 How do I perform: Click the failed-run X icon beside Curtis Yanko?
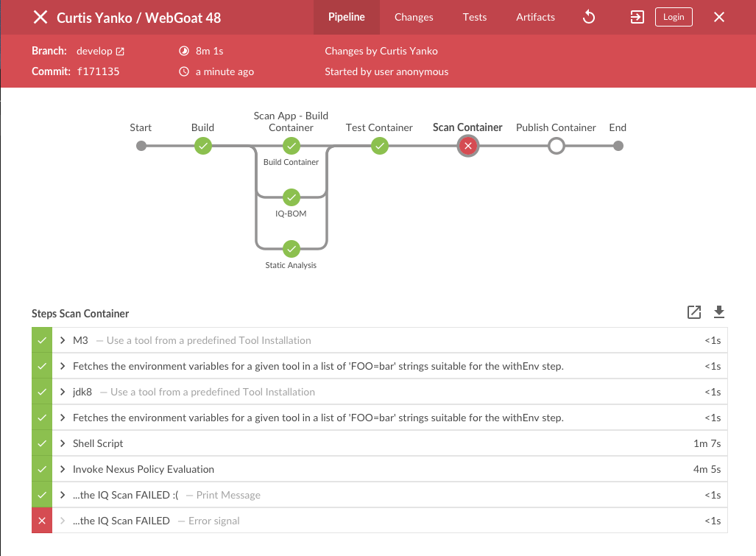click(40, 18)
